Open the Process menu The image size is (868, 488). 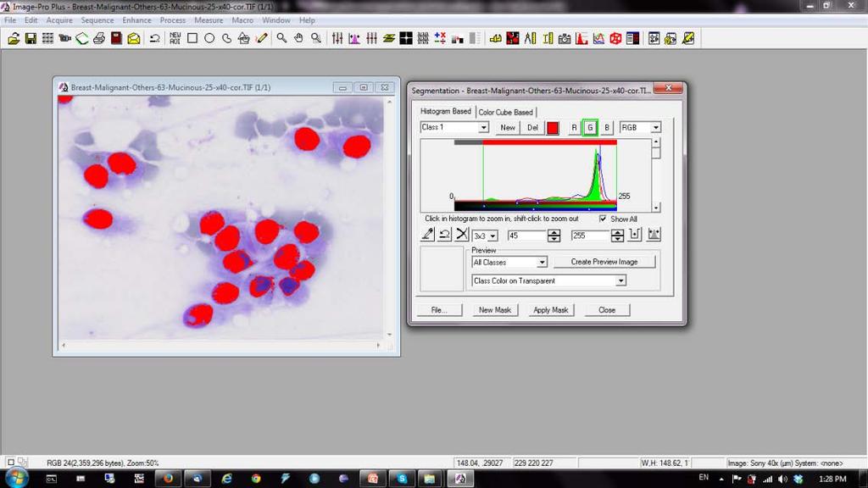(x=173, y=20)
